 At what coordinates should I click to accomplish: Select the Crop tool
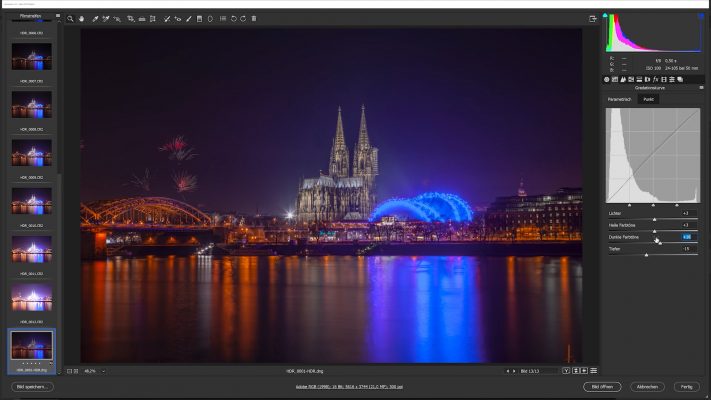[x=130, y=18]
